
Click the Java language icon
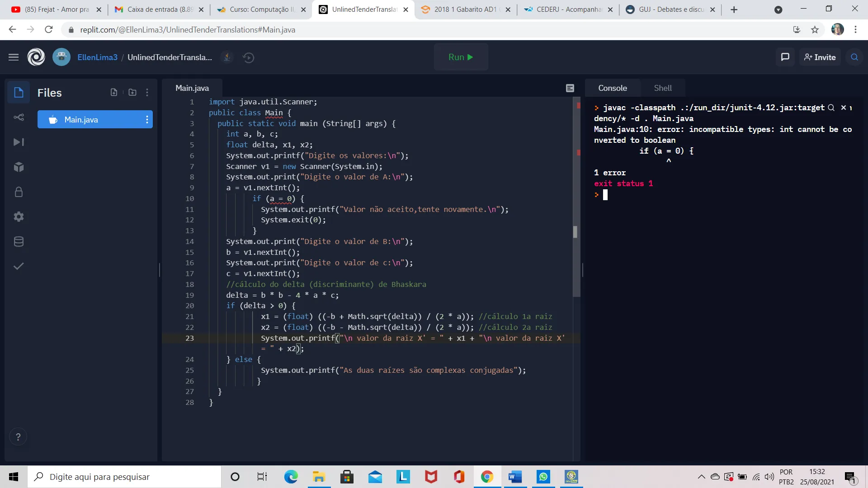(x=227, y=57)
